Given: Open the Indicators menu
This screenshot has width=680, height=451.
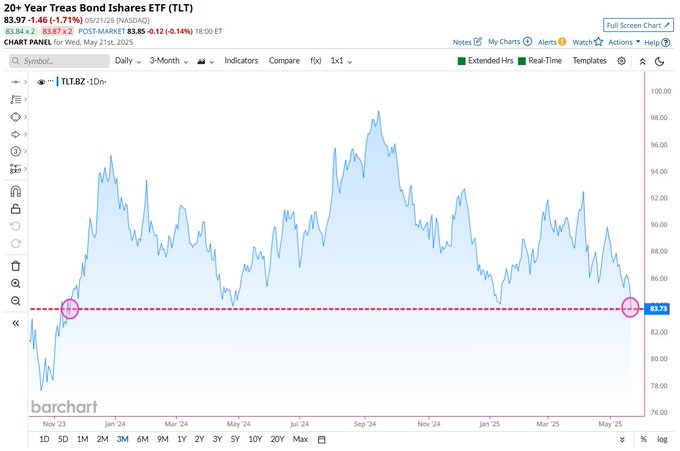Looking at the screenshot, I should point(241,61).
